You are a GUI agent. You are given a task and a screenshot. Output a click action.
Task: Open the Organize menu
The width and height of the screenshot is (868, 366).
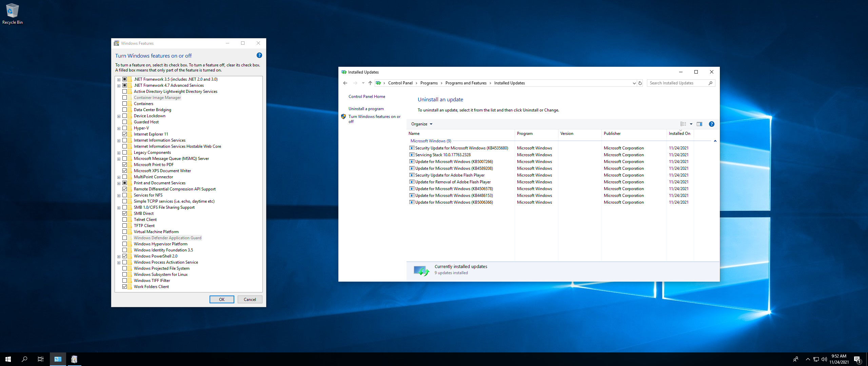421,124
